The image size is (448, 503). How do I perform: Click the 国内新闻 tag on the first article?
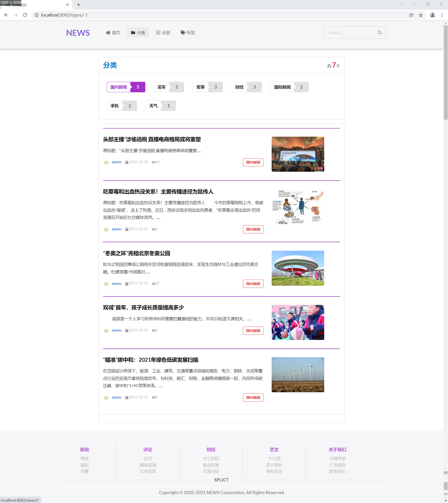pyautogui.click(x=253, y=162)
